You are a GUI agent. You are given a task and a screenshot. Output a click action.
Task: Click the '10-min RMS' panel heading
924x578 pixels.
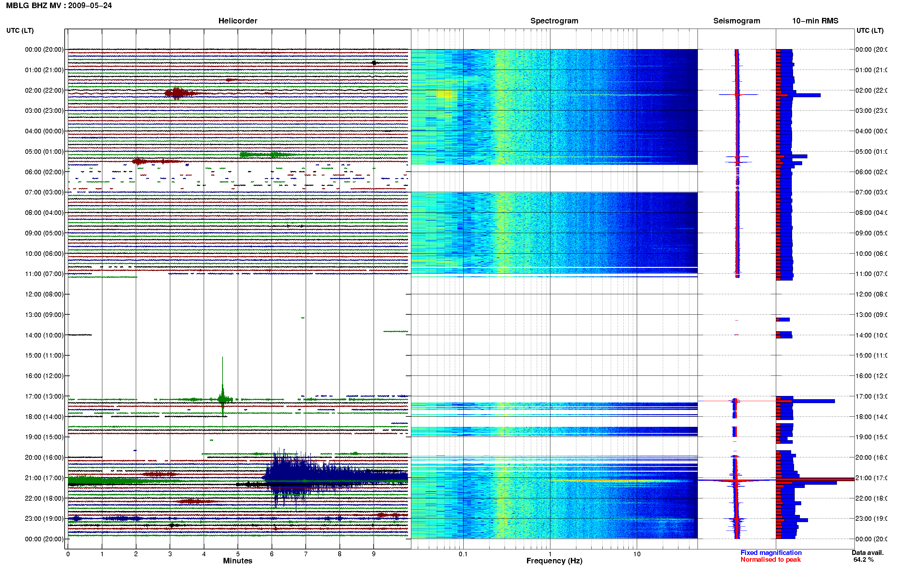pyautogui.click(x=815, y=21)
